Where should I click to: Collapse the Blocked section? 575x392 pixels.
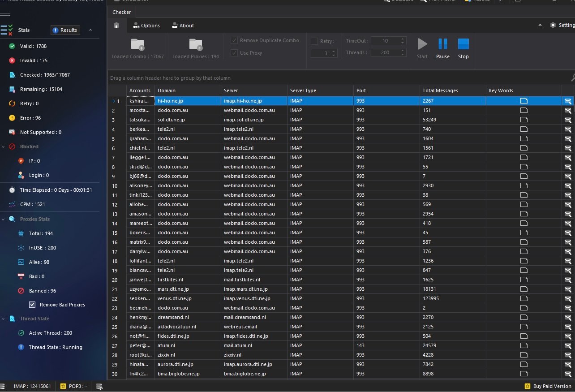point(4,146)
